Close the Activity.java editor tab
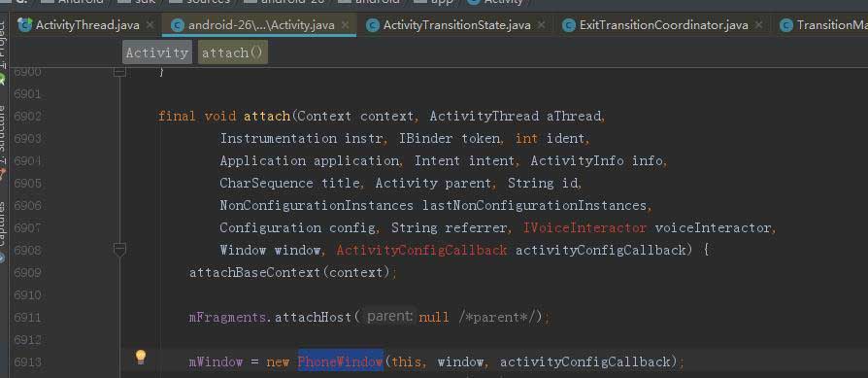868x378 pixels. [x=346, y=25]
